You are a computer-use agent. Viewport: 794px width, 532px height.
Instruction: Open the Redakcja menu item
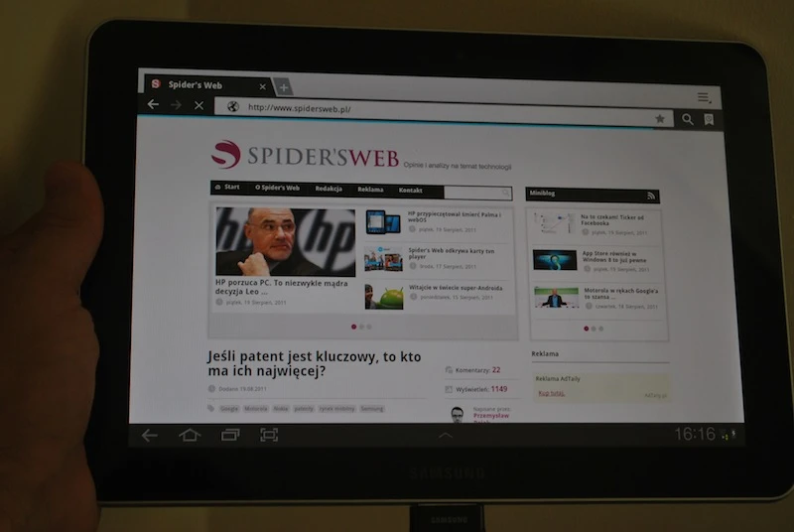[329, 189]
